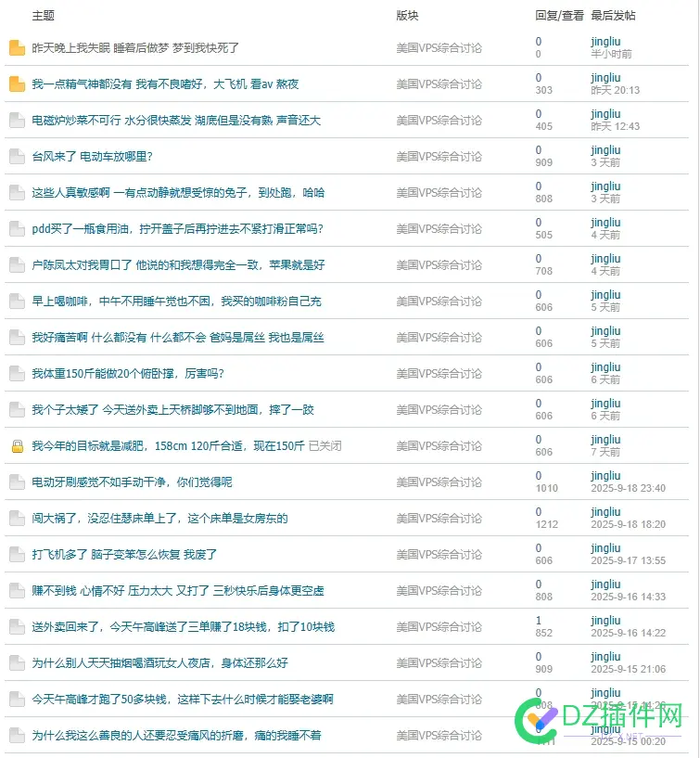This screenshot has height=758, width=700.
Task: Open jingliu profile in the '半小时前' row
Action: pos(605,42)
